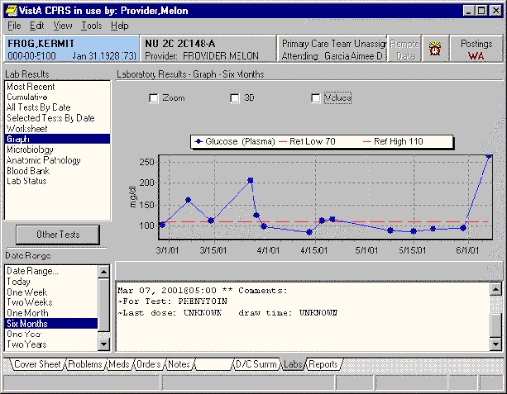Open the Edit menu
The image size is (507, 394).
click(37, 26)
